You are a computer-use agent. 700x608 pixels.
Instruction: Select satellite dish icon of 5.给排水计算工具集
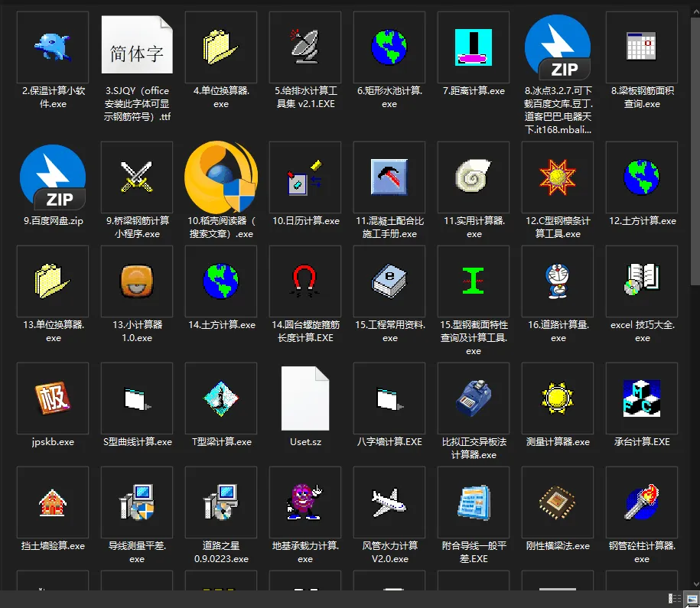tap(305, 47)
